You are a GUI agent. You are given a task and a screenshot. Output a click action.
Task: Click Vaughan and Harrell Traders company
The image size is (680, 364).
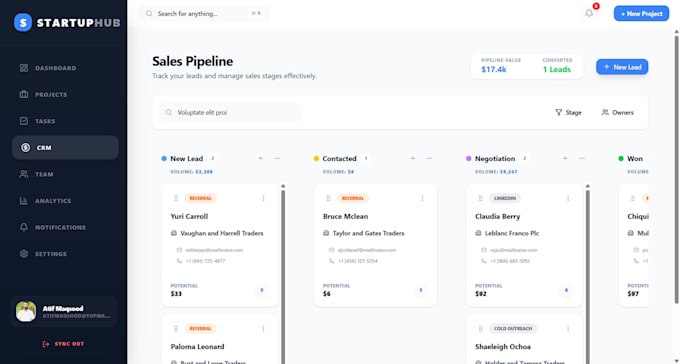[222, 233]
